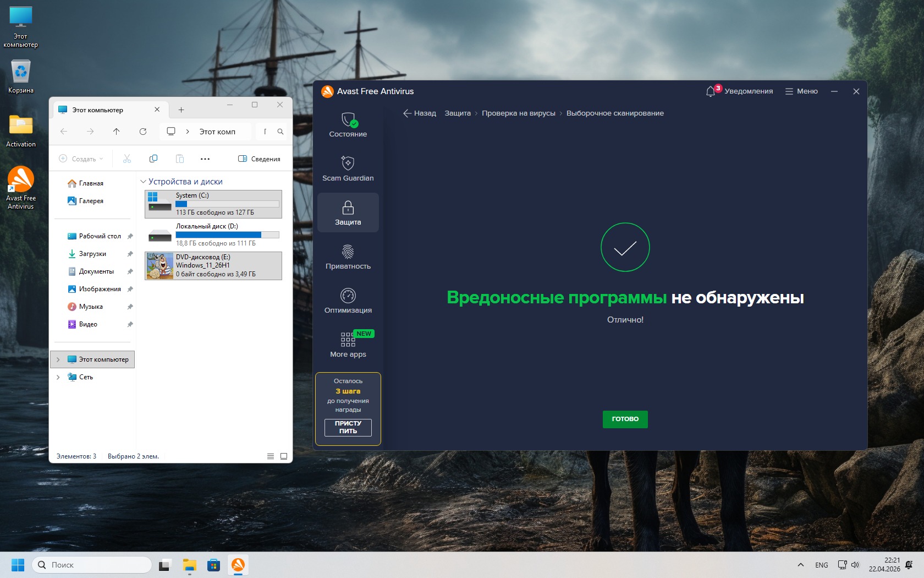Screen dimensions: 924x578
Task: Click the ГОТОВО button
Action: [625, 419]
